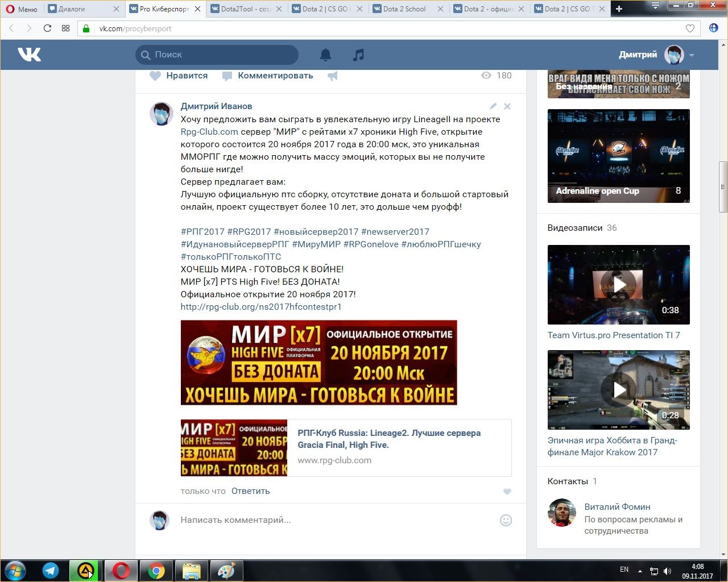Open Team Virtus.pro Presentation TI 7 title
Viewport: 728px width, 582px height.
click(x=614, y=335)
